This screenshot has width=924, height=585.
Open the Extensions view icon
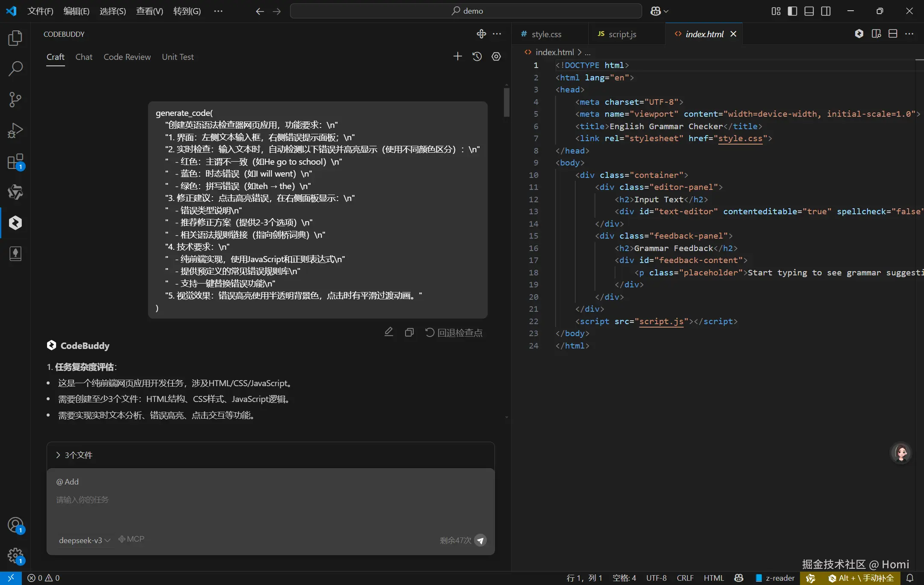pyautogui.click(x=15, y=162)
